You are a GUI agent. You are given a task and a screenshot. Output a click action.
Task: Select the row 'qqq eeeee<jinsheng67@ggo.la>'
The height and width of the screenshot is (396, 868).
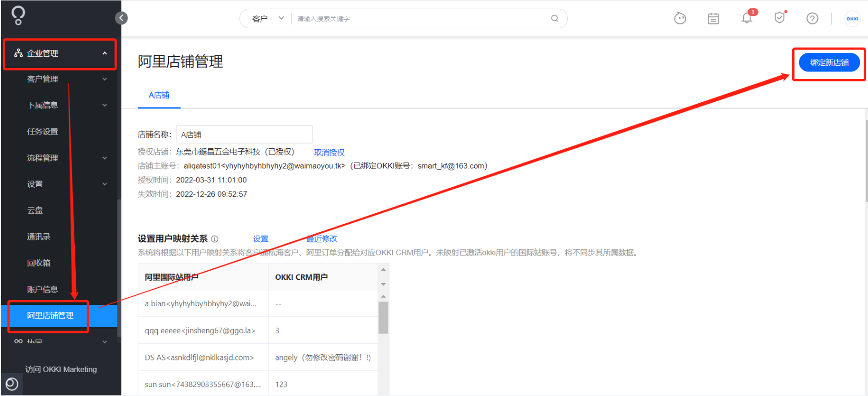point(258,330)
